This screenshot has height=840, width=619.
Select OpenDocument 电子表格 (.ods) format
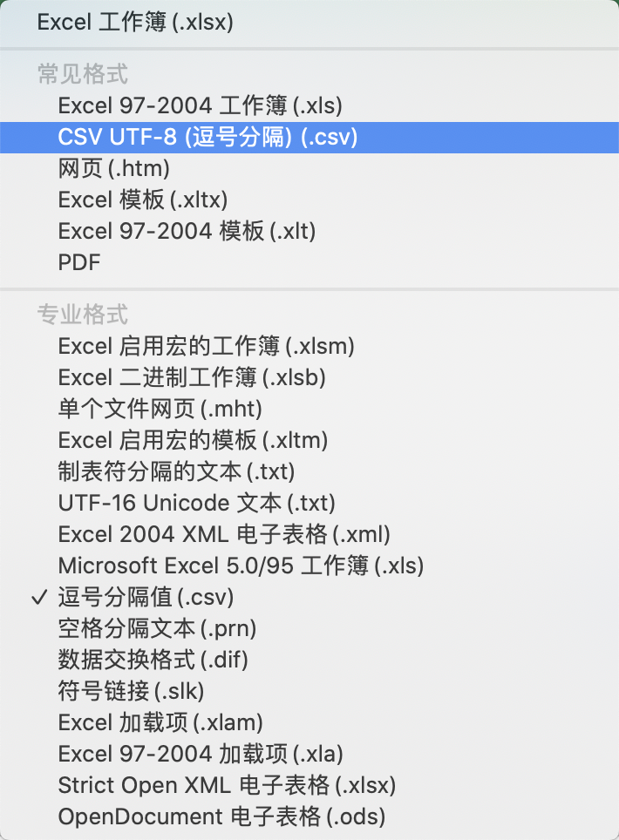(x=221, y=816)
